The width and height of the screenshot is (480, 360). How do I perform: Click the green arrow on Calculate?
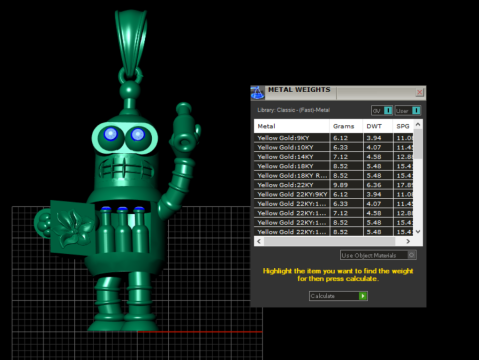pyautogui.click(x=363, y=296)
